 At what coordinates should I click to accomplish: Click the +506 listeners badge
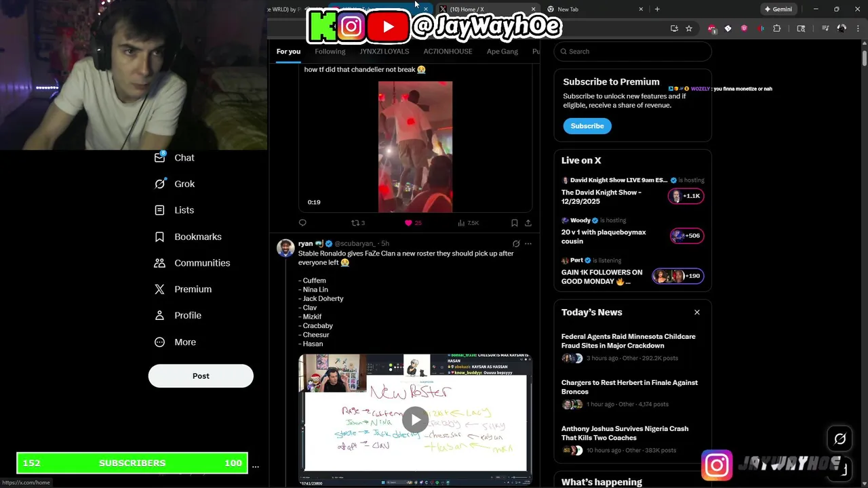(686, 236)
